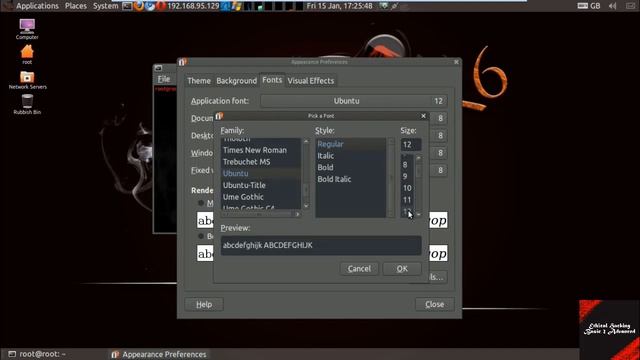The height and width of the screenshot is (360, 640).
Task: Switch to the Theme tab
Action: [199, 81]
